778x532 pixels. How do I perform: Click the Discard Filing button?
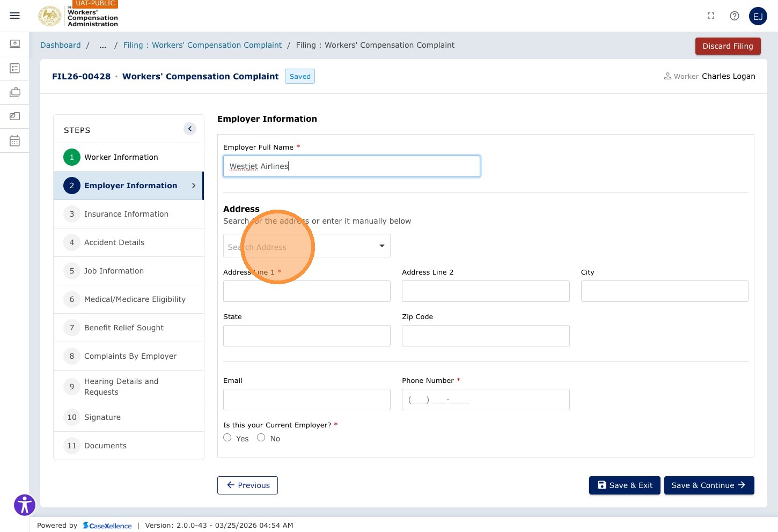[x=728, y=46]
